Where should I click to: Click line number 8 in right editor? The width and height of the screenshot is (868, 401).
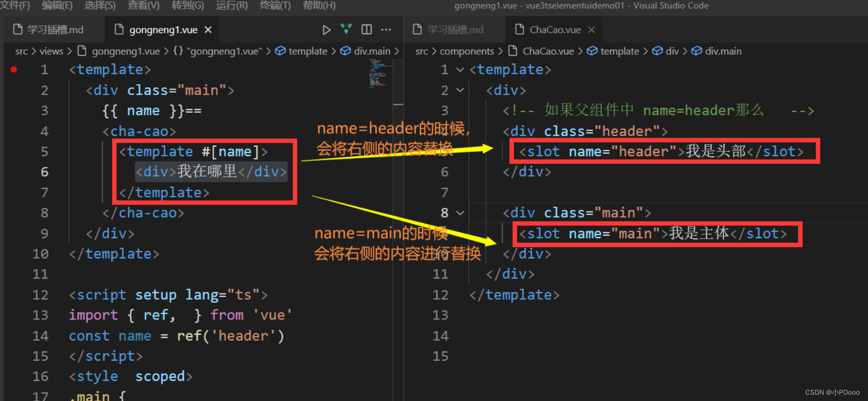coord(445,213)
